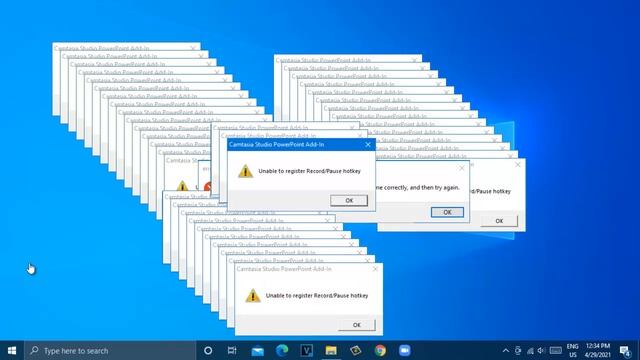Screen dimensions: 640x360
Task: Click OK in the active Camtasia Add-In dialog
Action: (x=349, y=200)
